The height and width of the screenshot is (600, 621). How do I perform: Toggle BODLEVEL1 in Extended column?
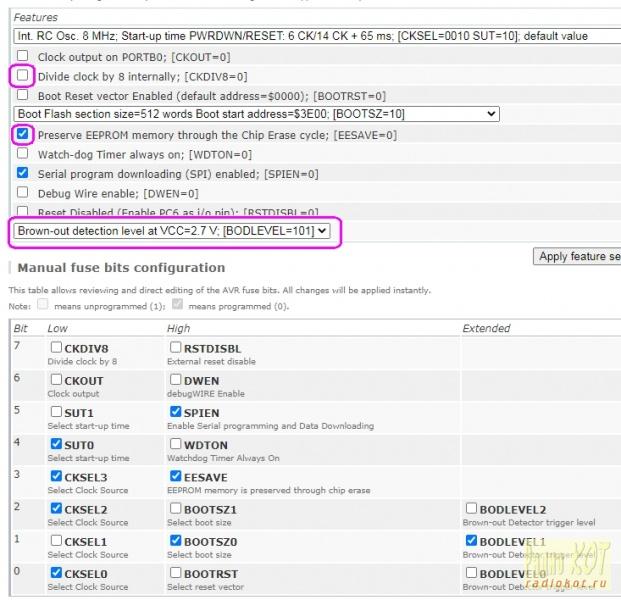tap(471, 541)
